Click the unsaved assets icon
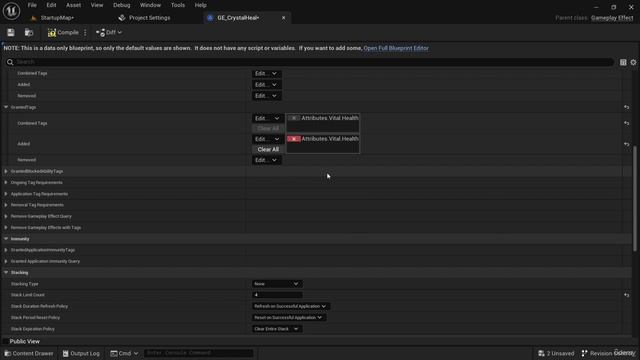The image size is (640, 360). pos(541,353)
